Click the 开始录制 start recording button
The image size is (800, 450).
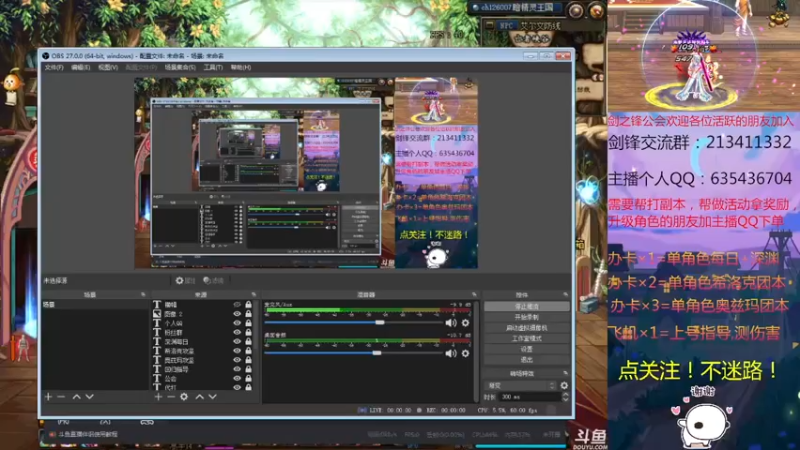[x=527, y=317]
